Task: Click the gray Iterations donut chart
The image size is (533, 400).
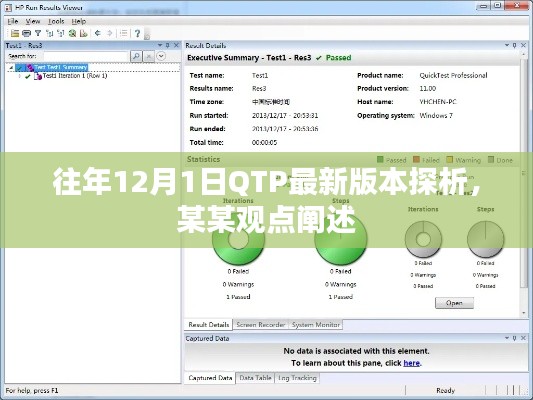Action: pos(423,239)
